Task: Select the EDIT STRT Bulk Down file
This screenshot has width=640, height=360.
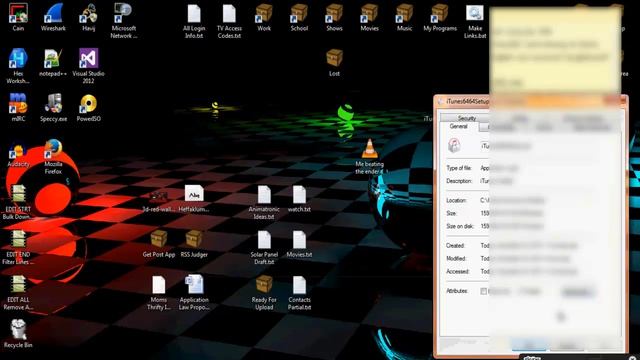Action: pos(18,202)
